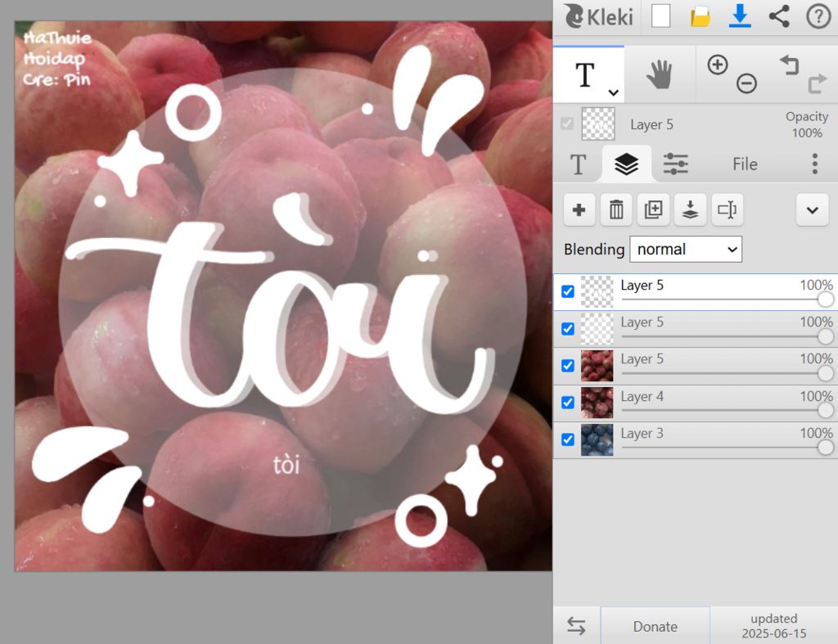
Task: Click the Donate button
Action: 655,626
